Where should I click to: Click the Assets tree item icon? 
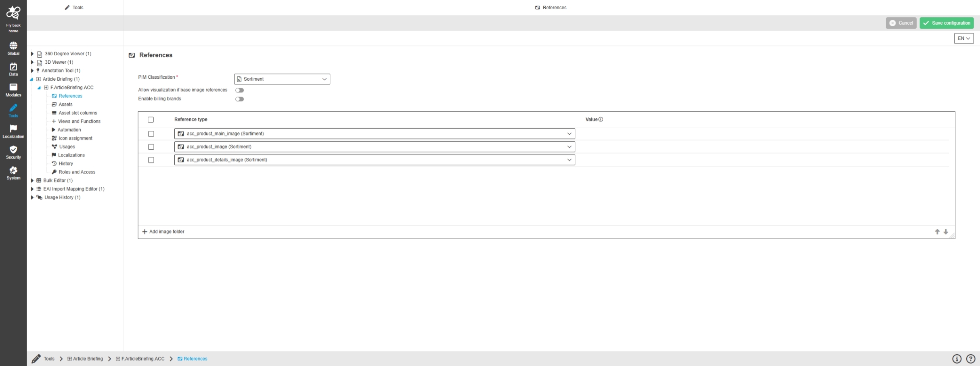(x=54, y=105)
